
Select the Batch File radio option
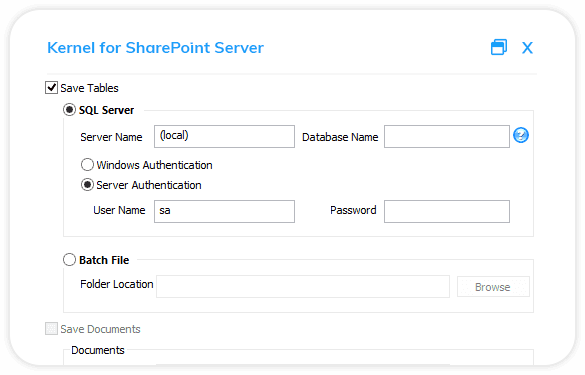click(69, 260)
